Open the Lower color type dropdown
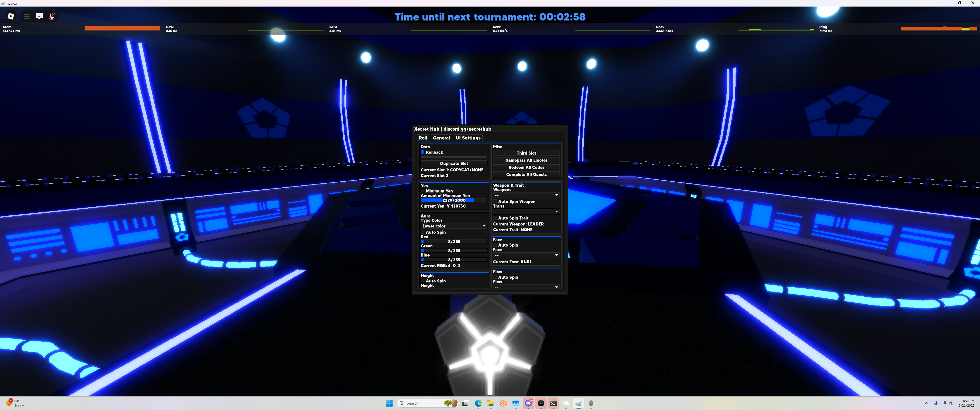This screenshot has height=410, width=980. (x=454, y=226)
